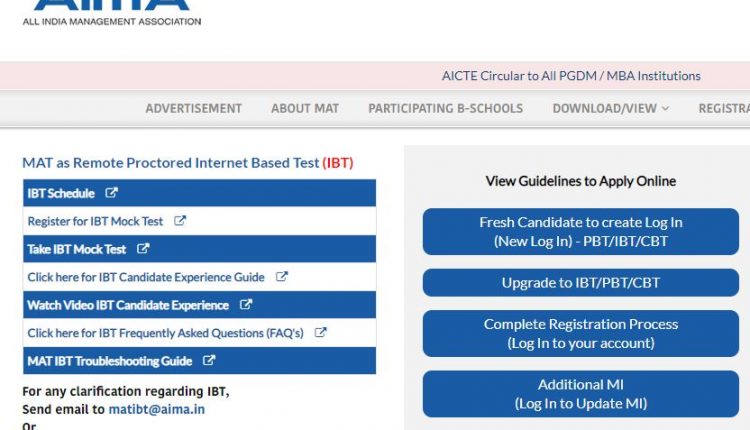Open the Advertisement menu item
750x430 pixels.
coord(194,109)
